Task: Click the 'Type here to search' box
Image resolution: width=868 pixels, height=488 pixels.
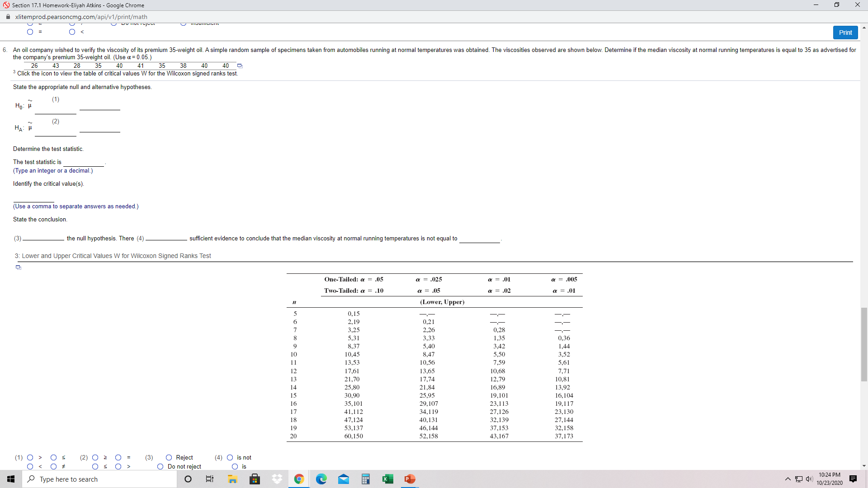Action: [x=99, y=479]
